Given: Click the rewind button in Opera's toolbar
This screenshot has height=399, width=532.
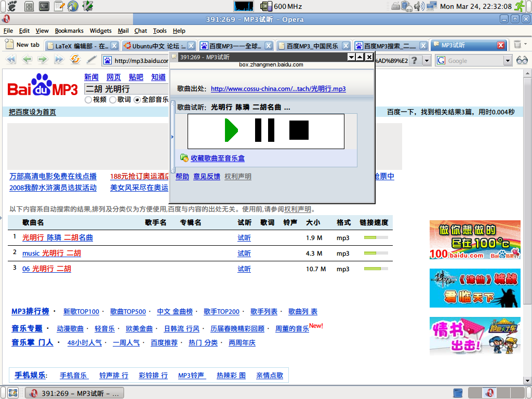Looking at the screenshot, I should (11, 60).
